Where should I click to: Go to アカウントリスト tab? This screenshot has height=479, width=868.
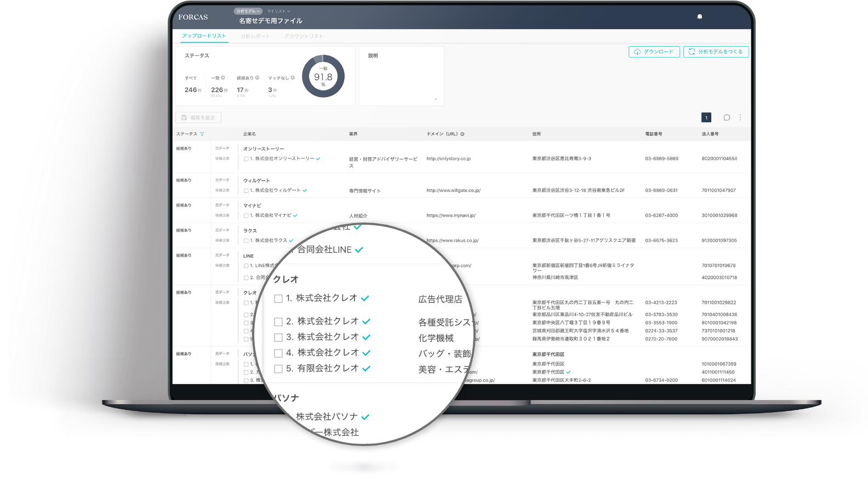coord(304,36)
